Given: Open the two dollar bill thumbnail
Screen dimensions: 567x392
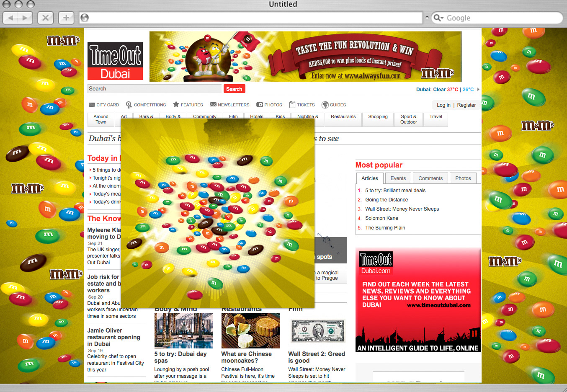Looking at the screenshot, I should pyautogui.click(x=318, y=331).
